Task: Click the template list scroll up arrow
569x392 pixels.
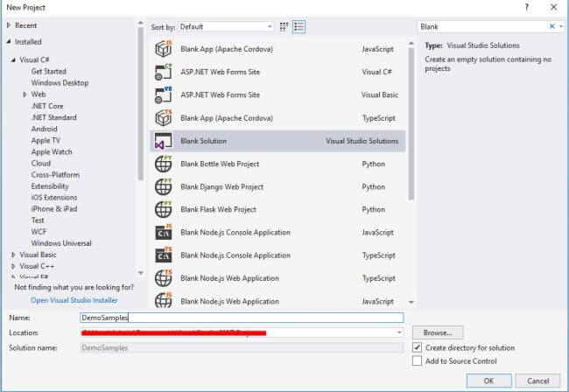Action: (x=411, y=44)
